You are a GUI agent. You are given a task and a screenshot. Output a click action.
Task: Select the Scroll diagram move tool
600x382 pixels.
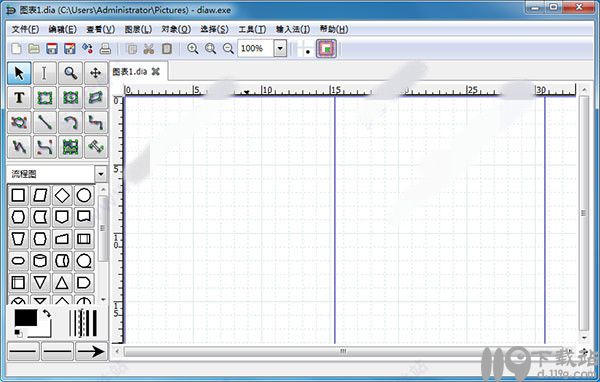click(96, 73)
